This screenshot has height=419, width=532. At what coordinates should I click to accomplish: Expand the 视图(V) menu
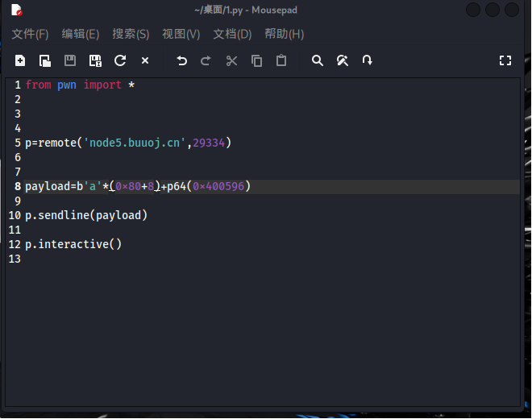[x=181, y=34]
